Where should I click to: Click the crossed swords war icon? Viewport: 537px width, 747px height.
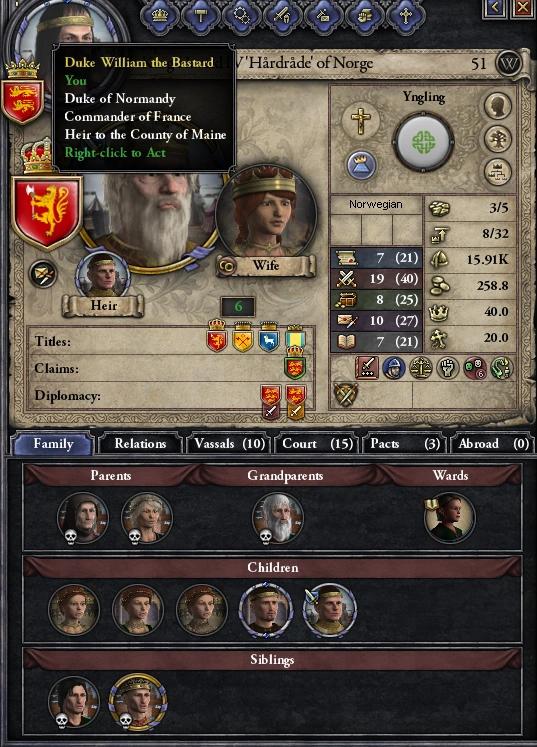(345, 394)
